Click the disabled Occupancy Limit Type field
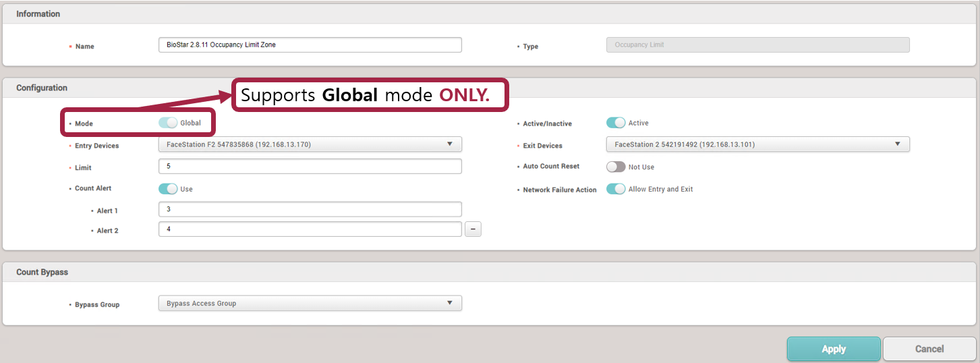The height and width of the screenshot is (363, 980). (757, 45)
